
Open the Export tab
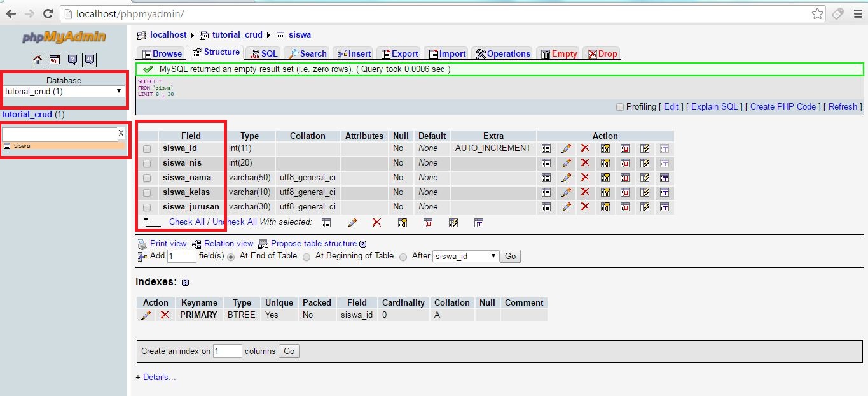pyautogui.click(x=399, y=53)
